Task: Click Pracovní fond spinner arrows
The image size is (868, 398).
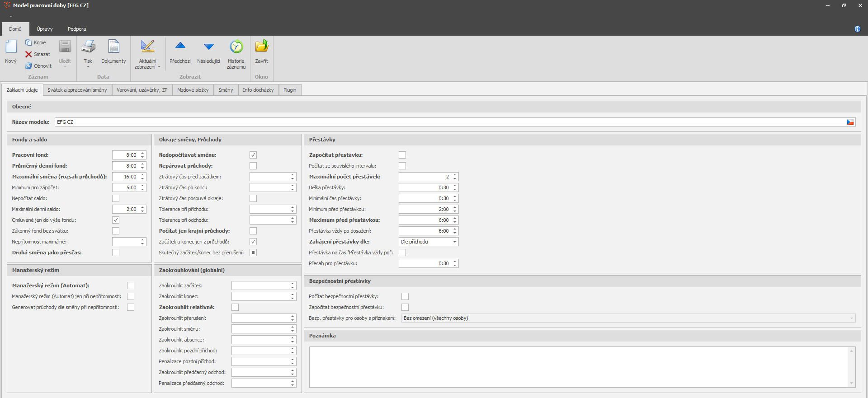Action: (x=142, y=155)
